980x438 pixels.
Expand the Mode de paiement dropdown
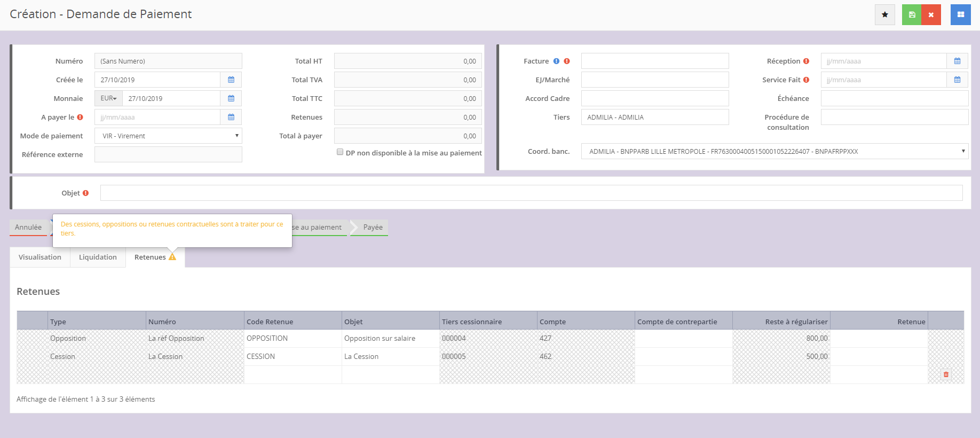[168, 136]
